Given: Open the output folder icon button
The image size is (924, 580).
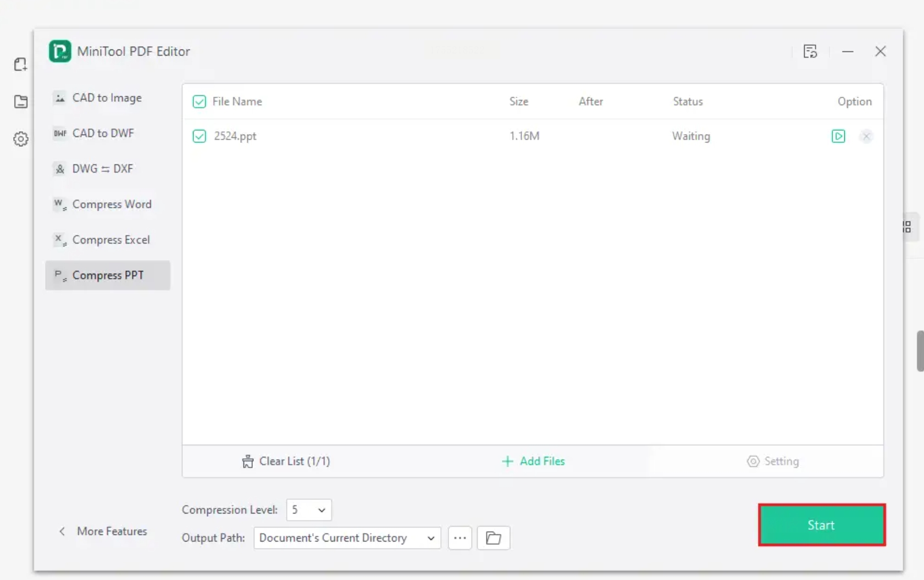Looking at the screenshot, I should 494,538.
